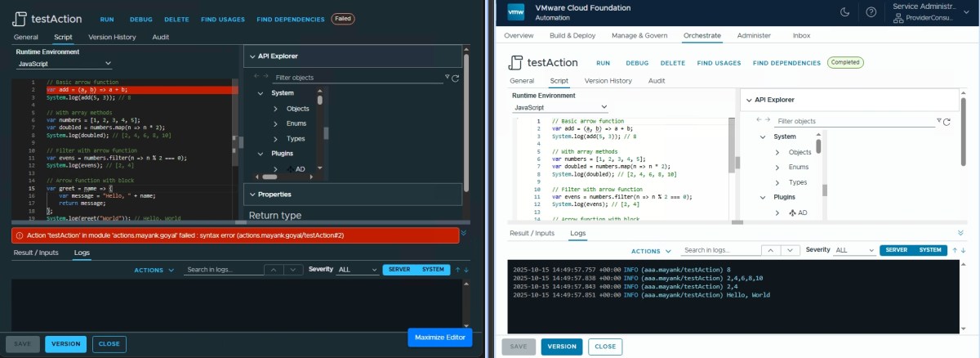Image resolution: width=980 pixels, height=358 pixels.
Task: Open ACTIONS dropdown in light window logs
Action: pos(649,251)
